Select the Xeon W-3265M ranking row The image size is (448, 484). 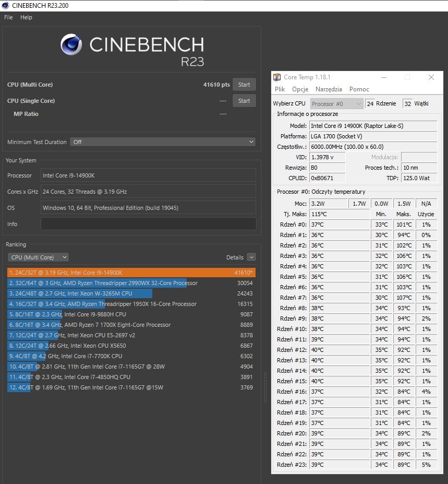point(130,293)
